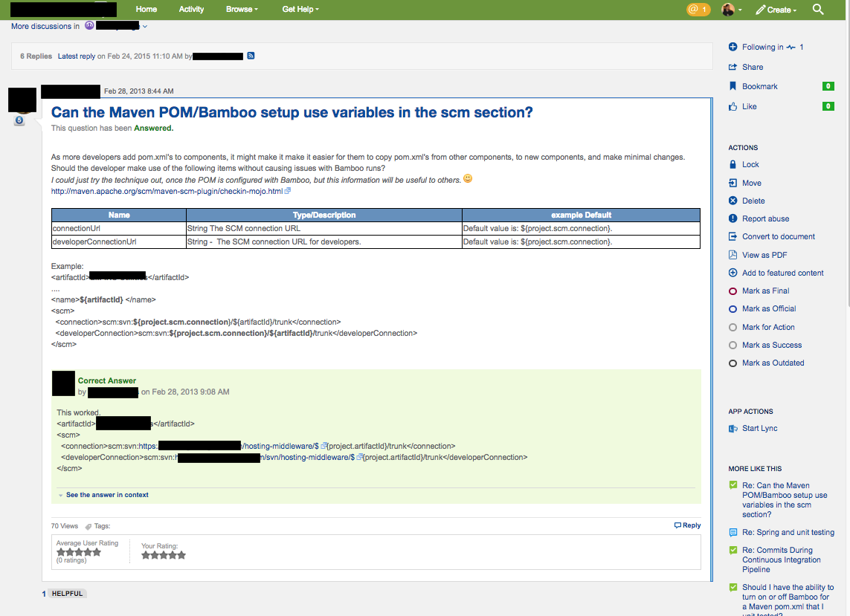Click the Correct Answer author's avatar
850x616 pixels.
pos(63,383)
